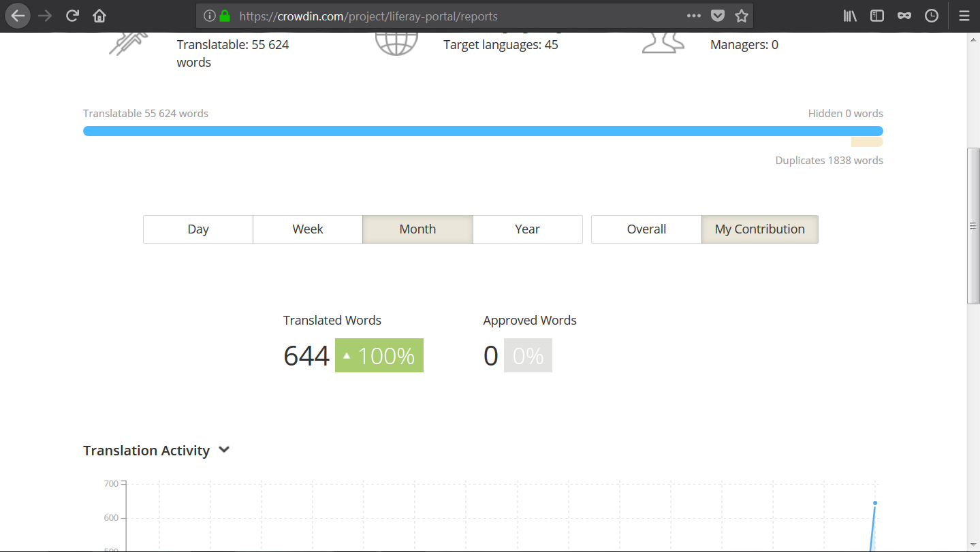Image resolution: width=980 pixels, height=552 pixels.
Task: Click the translated words count 644
Action: tap(306, 356)
